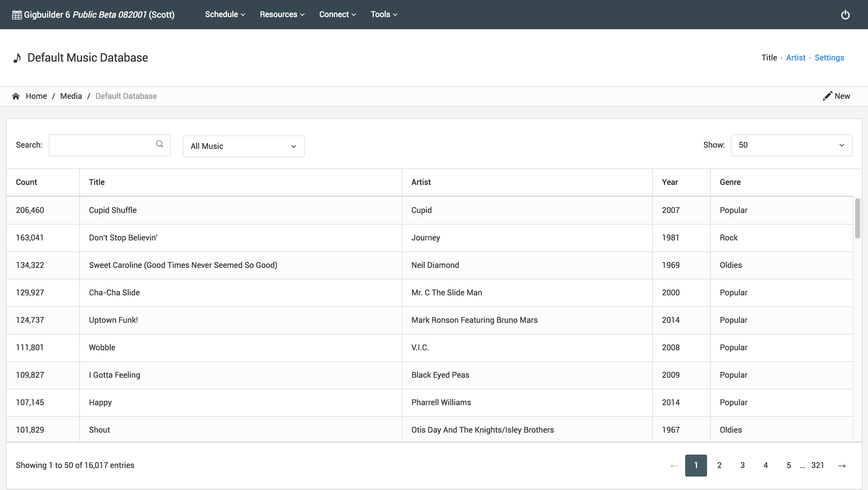
Task: Click the power logout icon
Action: (845, 15)
